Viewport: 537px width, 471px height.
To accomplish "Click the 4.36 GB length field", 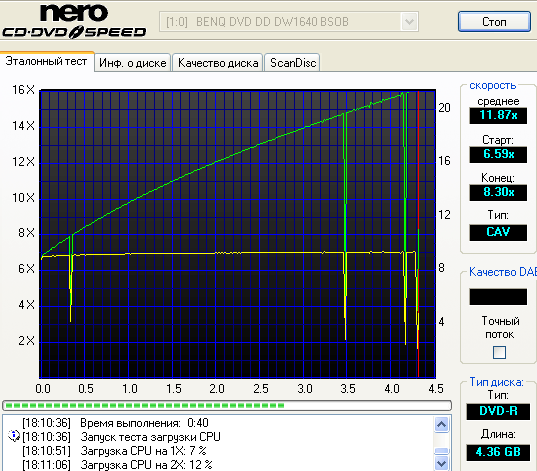I will pos(498,452).
